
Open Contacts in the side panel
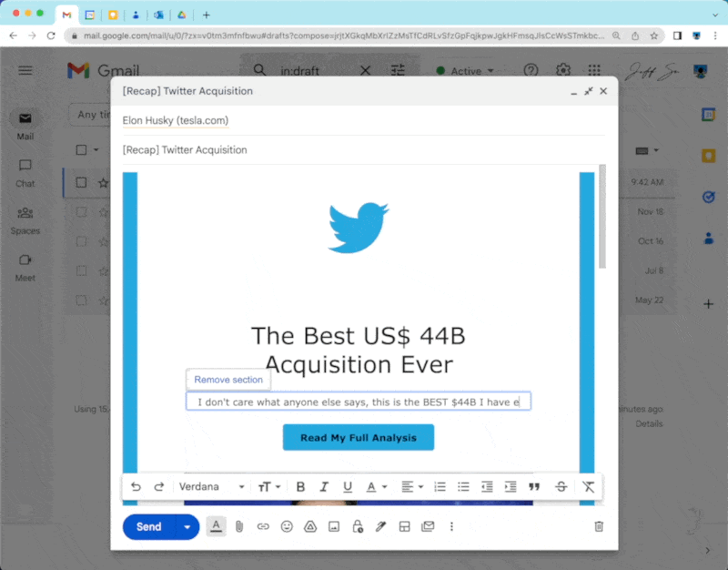[x=709, y=239]
